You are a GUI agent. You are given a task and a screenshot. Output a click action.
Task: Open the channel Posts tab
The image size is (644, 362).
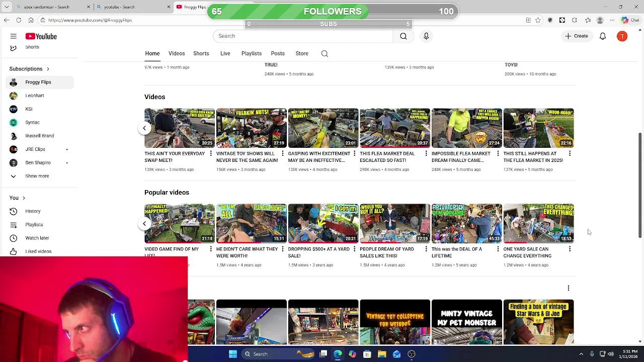click(278, 54)
